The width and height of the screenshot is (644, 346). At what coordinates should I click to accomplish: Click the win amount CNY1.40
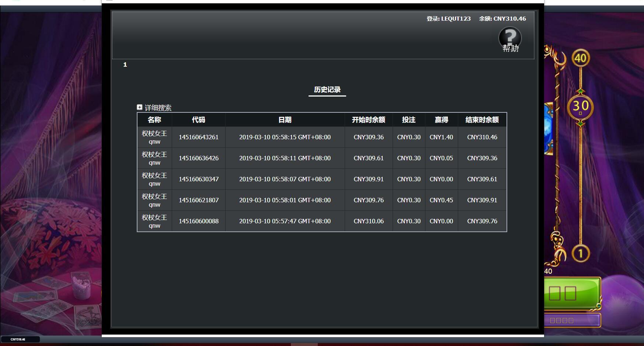pos(441,137)
